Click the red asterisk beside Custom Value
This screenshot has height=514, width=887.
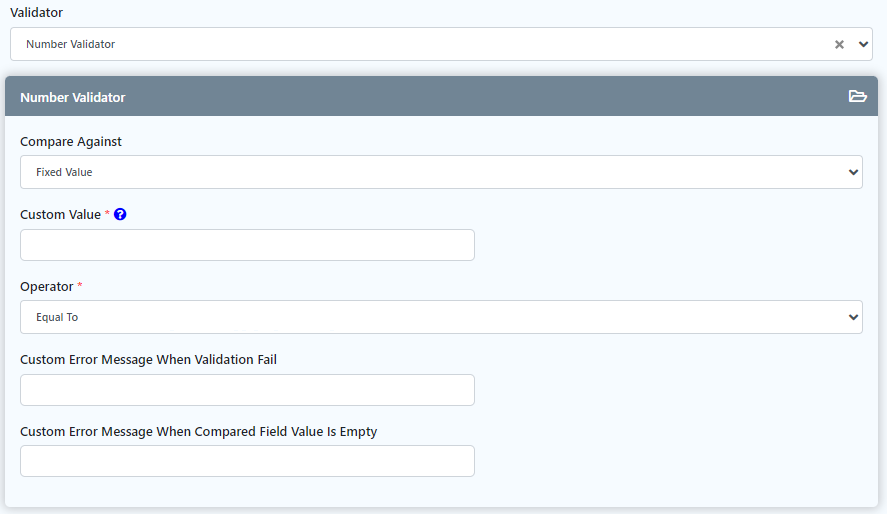[x=107, y=214]
